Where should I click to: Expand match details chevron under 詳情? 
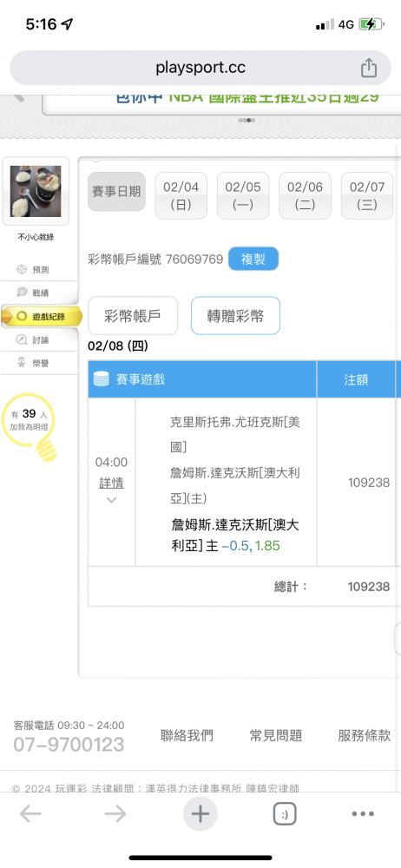point(111,501)
